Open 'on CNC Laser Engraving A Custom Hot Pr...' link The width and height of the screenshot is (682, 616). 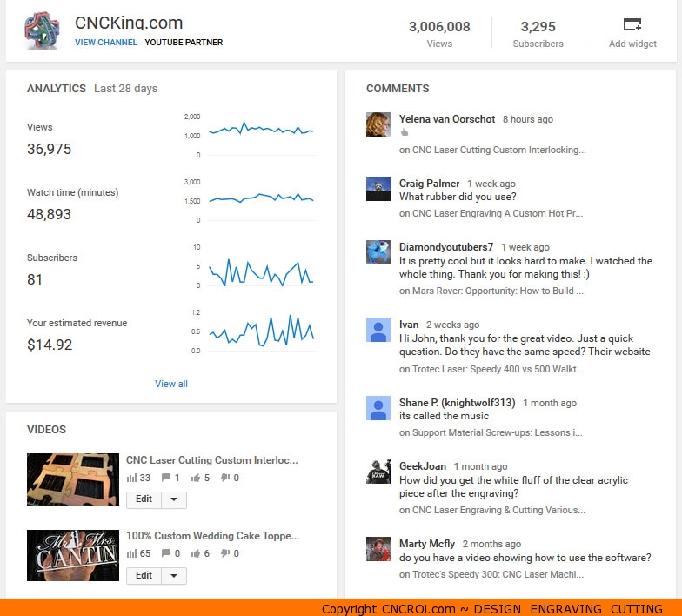[491, 213]
